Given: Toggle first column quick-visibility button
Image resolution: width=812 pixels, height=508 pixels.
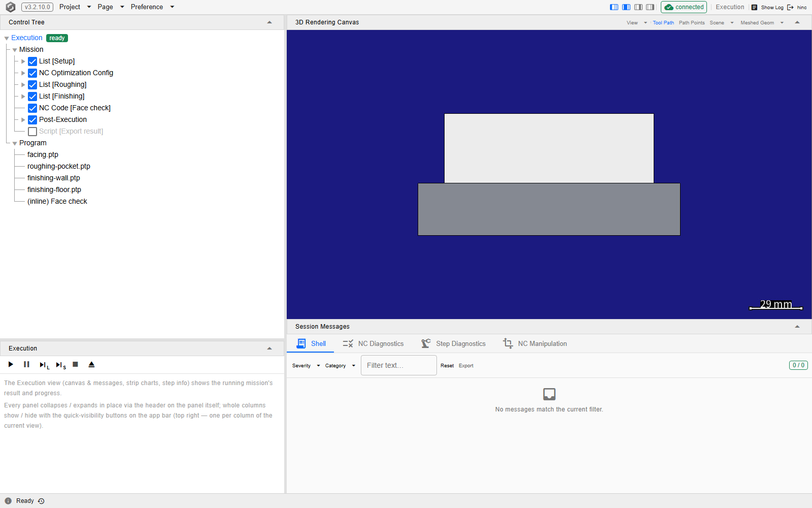Looking at the screenshot, I should (x=614, y=7).
